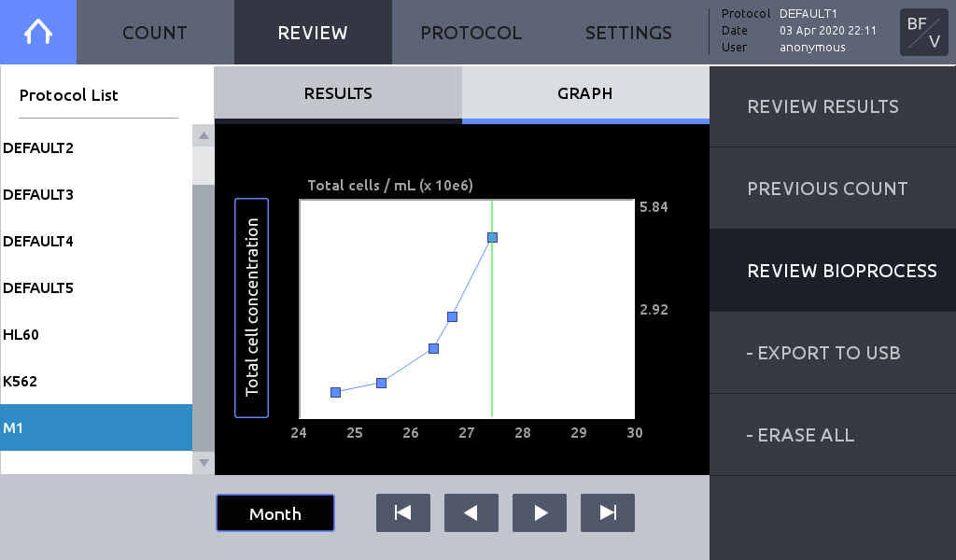
Task: Open the COUNT menu tab
Action: click(x=155, y=33)
